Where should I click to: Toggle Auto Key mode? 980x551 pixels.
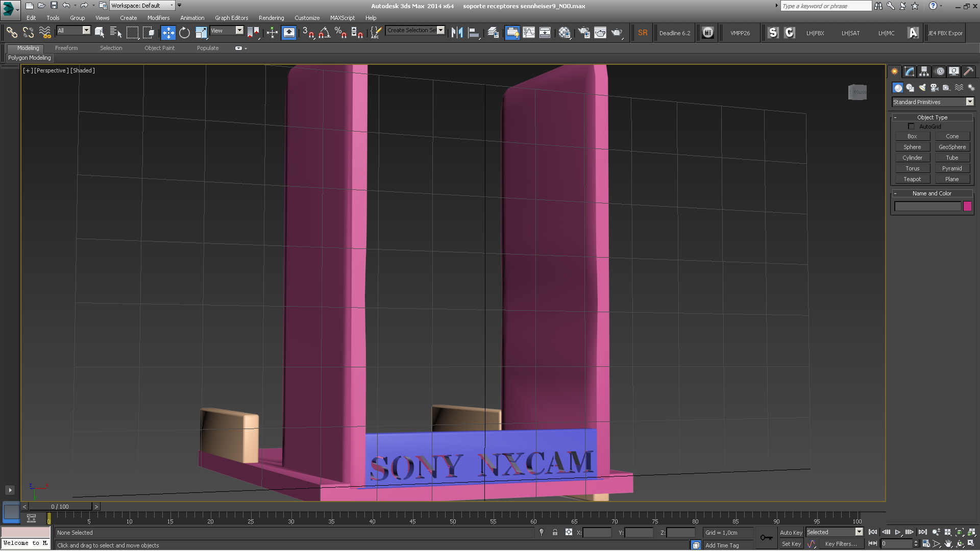(791, 532)
